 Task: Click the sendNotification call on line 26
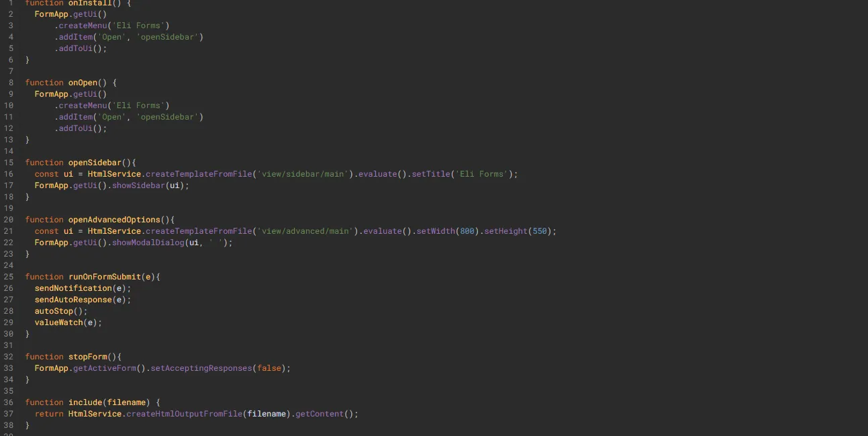click(x=75, y=288)
